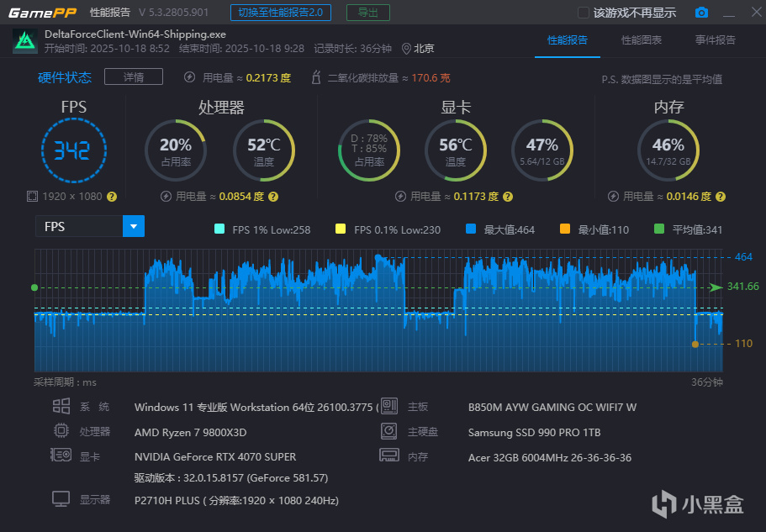Screen dimensions: 766x532
Task: Click the 341.66 average value label
Action: [x=743, y=287]
